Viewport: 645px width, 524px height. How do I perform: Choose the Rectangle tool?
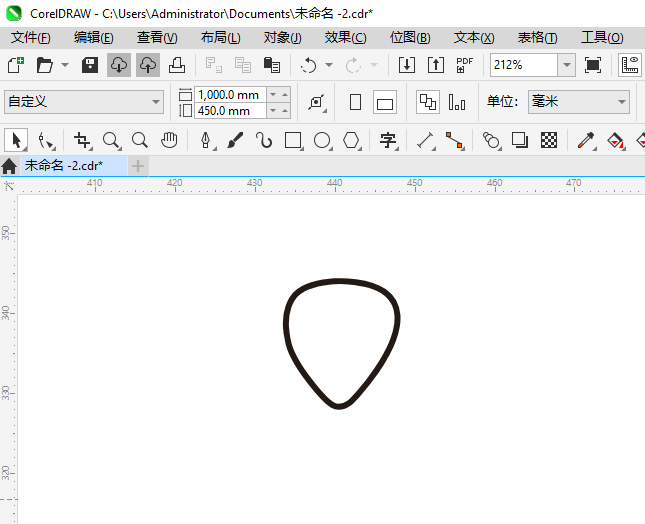(293, 140)
